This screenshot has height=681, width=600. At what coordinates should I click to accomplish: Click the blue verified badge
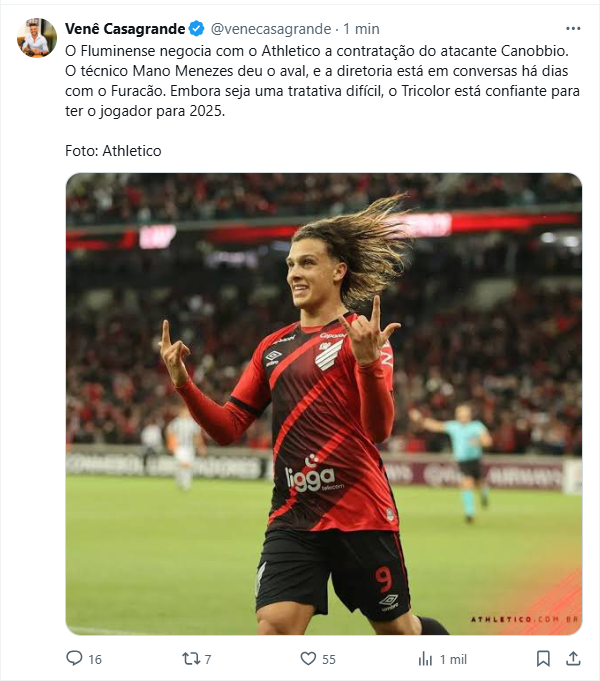coord(196,29)
